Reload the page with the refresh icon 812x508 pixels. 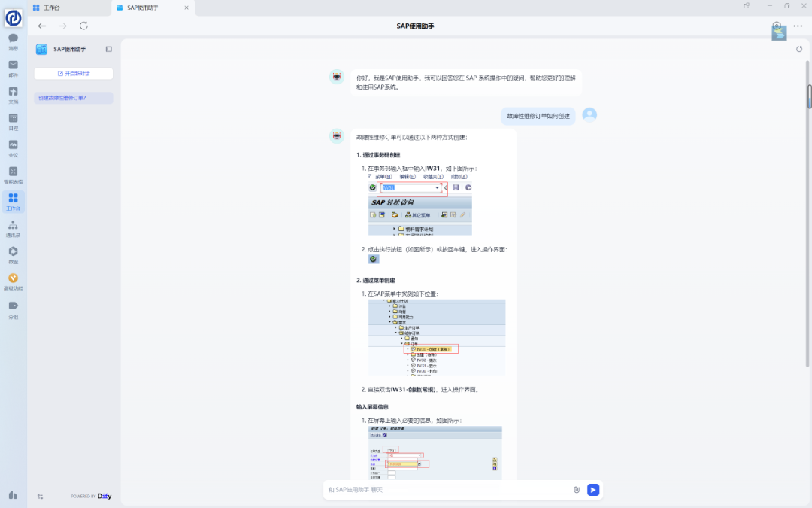point(83,26)
